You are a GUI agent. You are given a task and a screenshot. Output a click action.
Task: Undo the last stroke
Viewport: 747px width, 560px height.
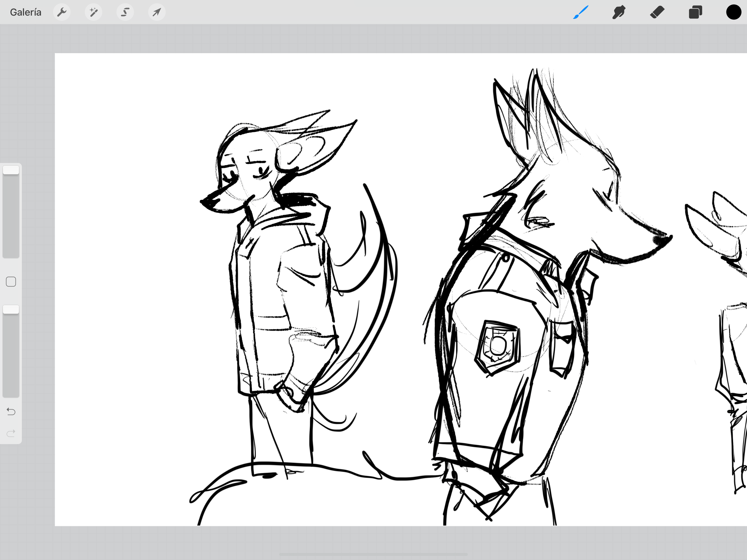(x=11, y=412)
